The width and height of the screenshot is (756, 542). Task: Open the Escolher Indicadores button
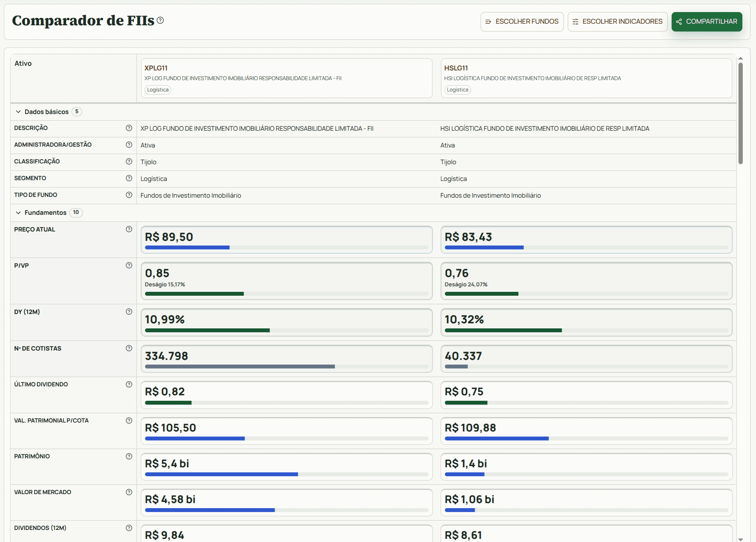(618, 22)
